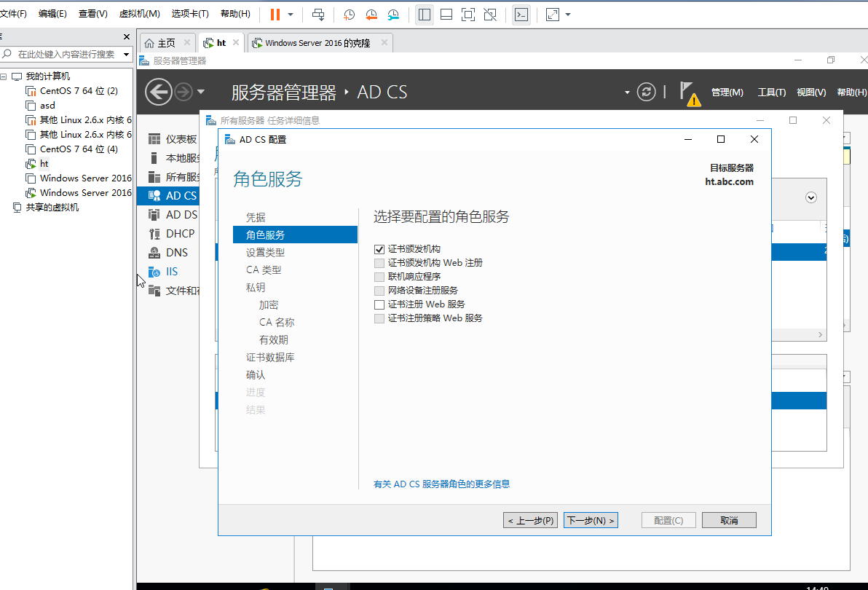Click the Server Manager forward arrow
The image size is (868, 590).
coord(184,92)
